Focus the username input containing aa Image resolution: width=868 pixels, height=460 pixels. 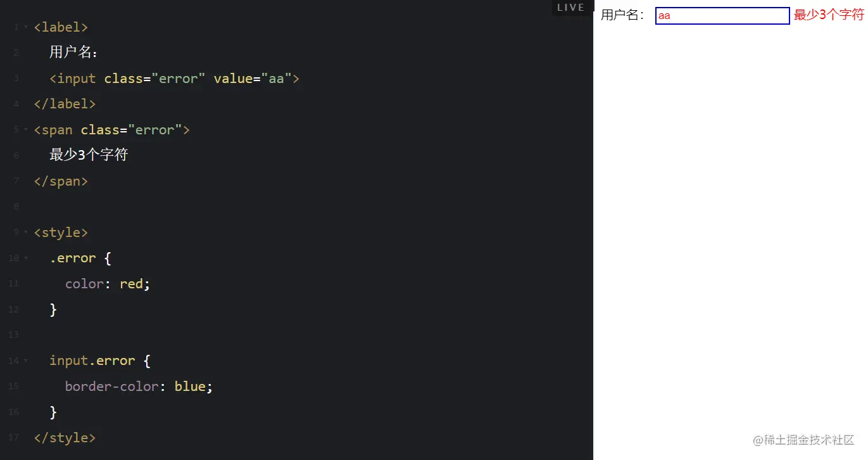(722, 16)
